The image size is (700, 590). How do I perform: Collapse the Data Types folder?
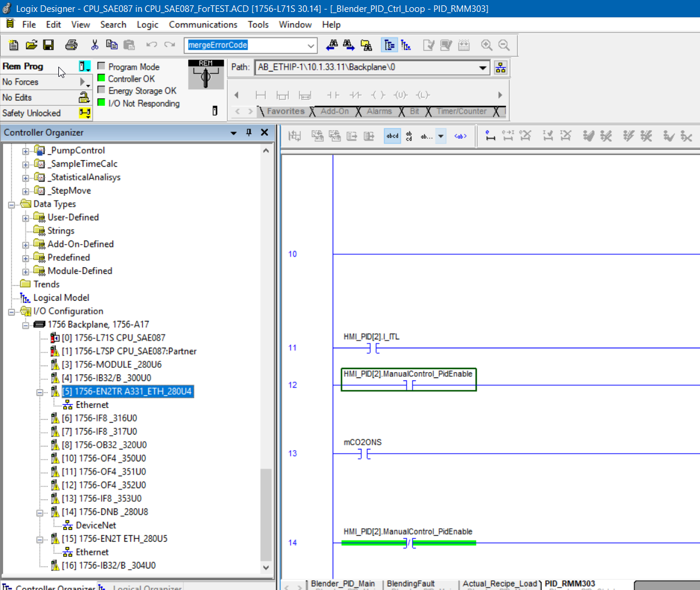click(x=12, y=205)
